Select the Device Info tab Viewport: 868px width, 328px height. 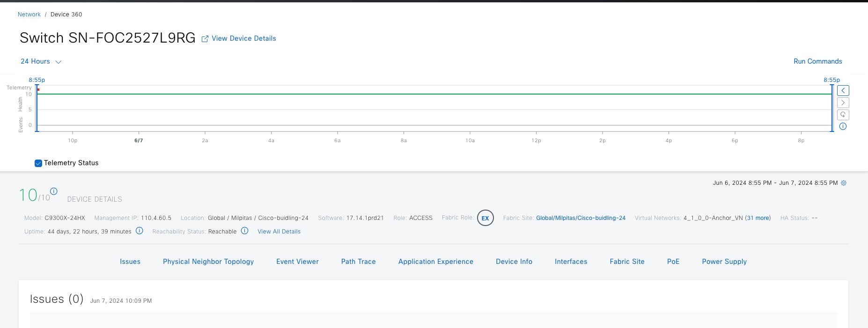click(514, 262)
